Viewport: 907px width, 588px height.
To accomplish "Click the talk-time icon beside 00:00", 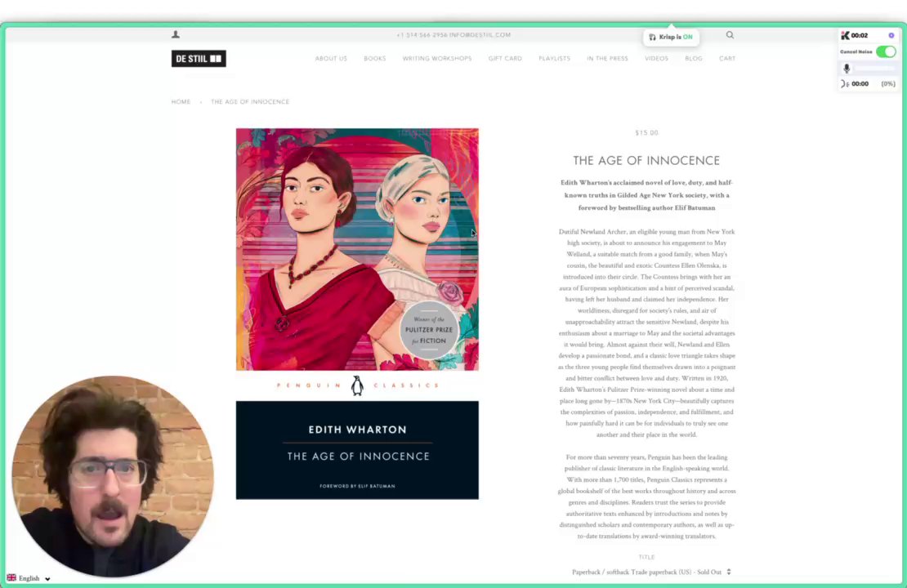I will 845,84.
